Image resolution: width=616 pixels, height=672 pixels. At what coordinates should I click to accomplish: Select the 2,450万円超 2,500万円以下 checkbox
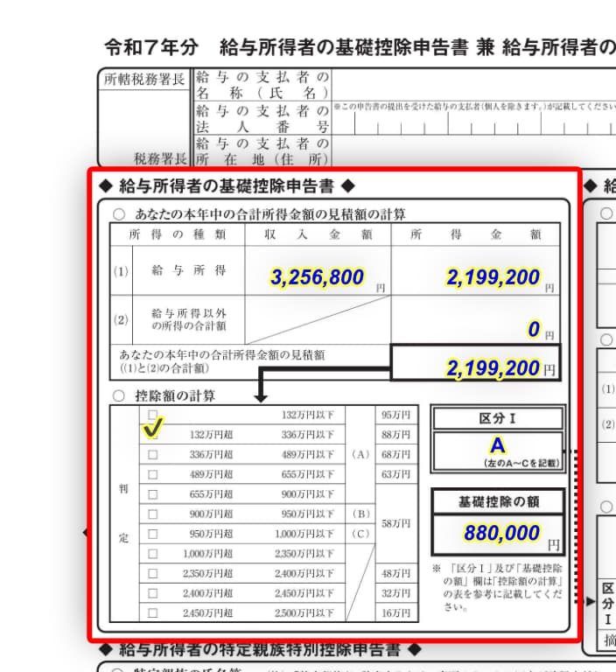tap(153, 613)
